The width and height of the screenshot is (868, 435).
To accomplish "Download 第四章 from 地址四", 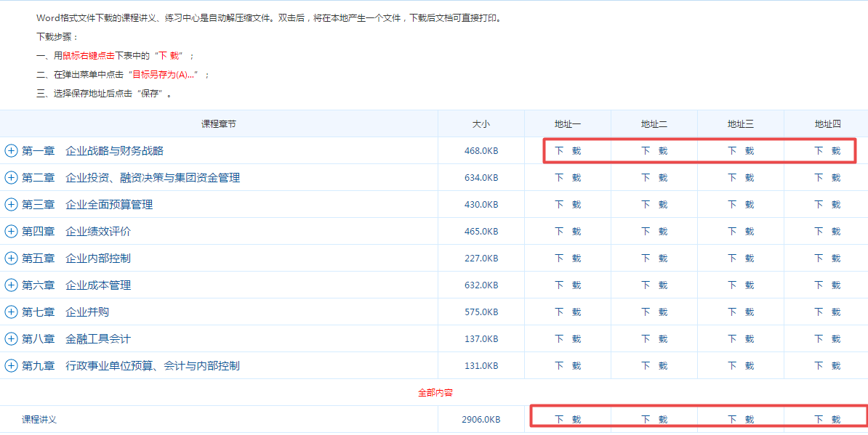I will [827, 232].
